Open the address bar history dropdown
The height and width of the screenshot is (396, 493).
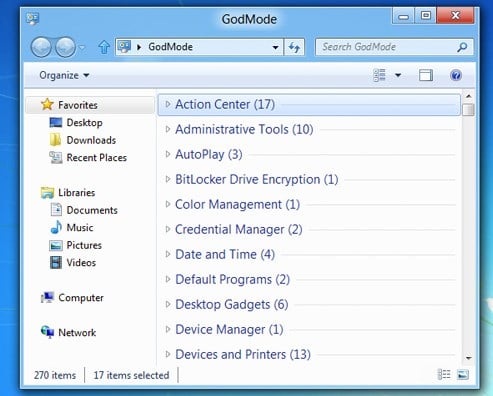tap(275, 47)
